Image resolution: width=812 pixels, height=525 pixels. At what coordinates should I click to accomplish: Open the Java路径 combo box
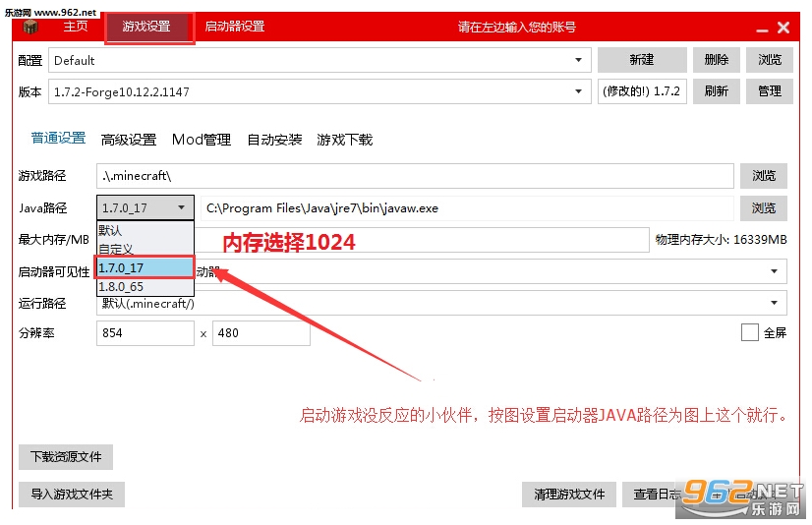(145, 207)
